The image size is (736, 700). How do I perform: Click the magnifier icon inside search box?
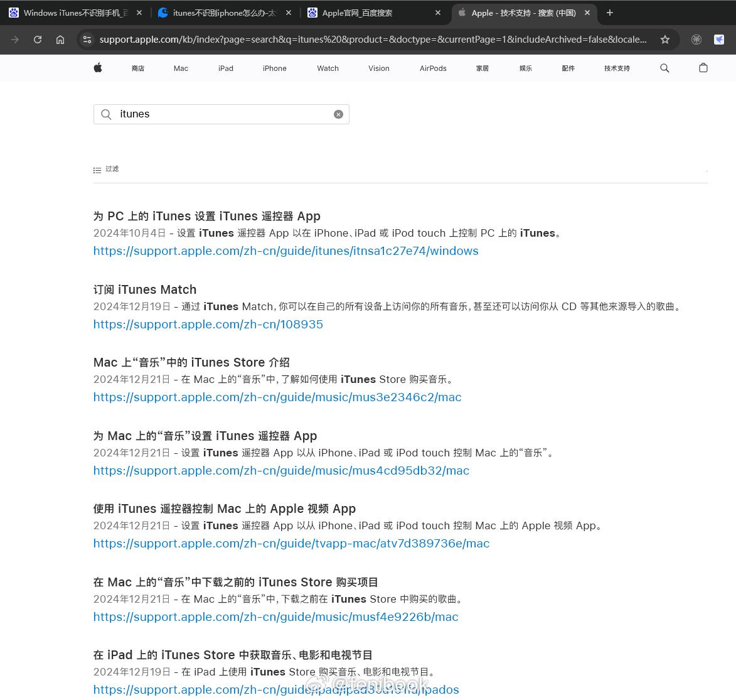(106, 114)
